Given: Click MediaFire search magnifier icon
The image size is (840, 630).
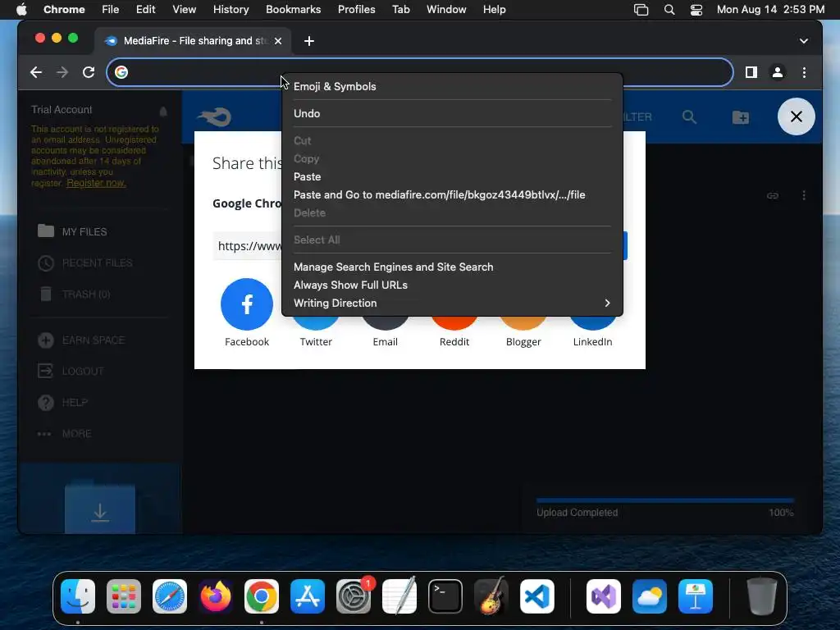Looking at the screenshot, I should [x=689, y=116].
